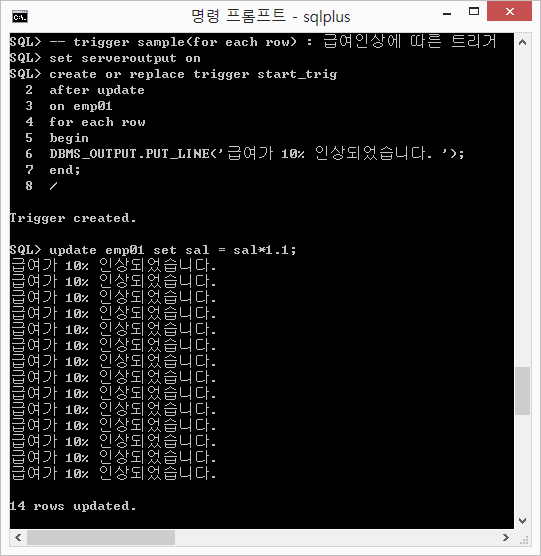Minimize the sqlplus window
Screen dimensions: 541x556
tap(447, 13)
